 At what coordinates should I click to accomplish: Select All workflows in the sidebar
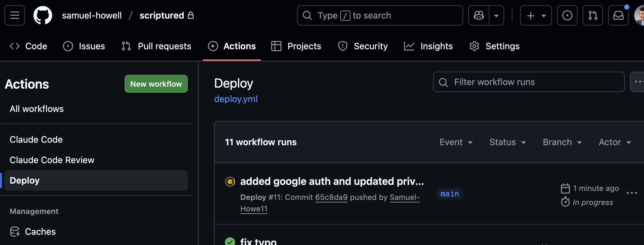point(37,109)
